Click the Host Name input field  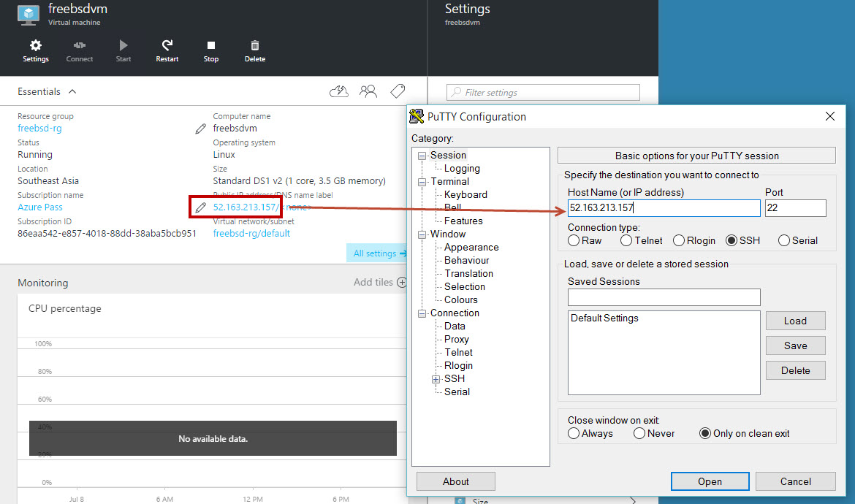[664, 207]
